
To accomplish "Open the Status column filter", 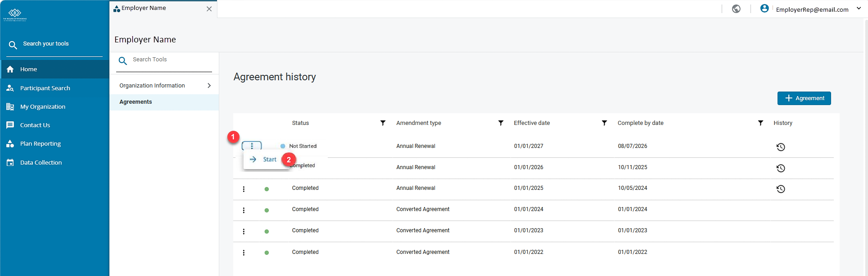I will pos(383,123).
